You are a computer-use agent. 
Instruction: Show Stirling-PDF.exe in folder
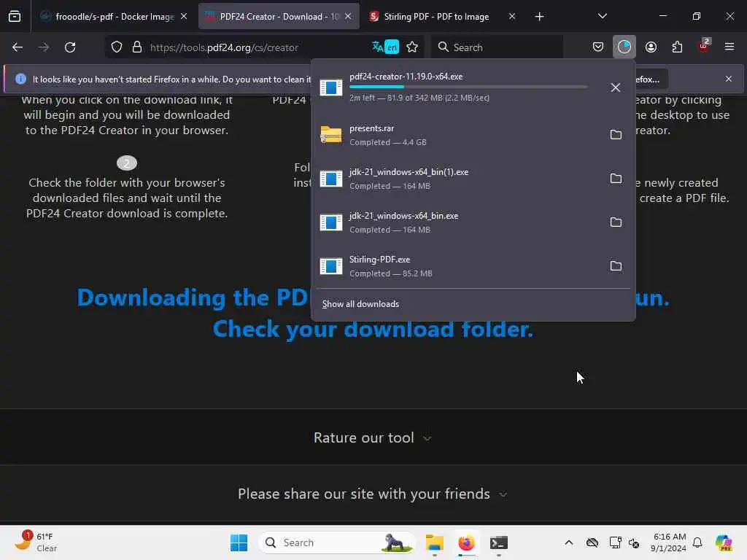click(x=616, y=266)
